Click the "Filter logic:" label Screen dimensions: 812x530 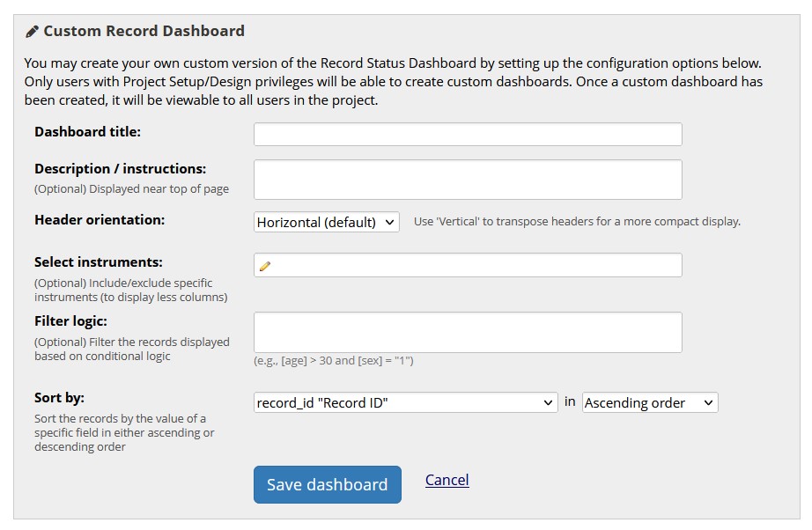pyautogui.click(x=70, y=322)
